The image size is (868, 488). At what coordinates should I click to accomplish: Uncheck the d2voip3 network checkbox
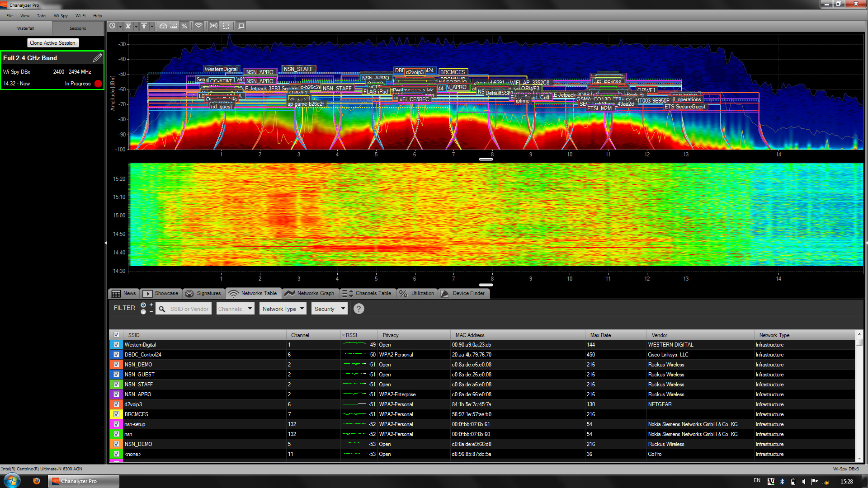point(116,404)
